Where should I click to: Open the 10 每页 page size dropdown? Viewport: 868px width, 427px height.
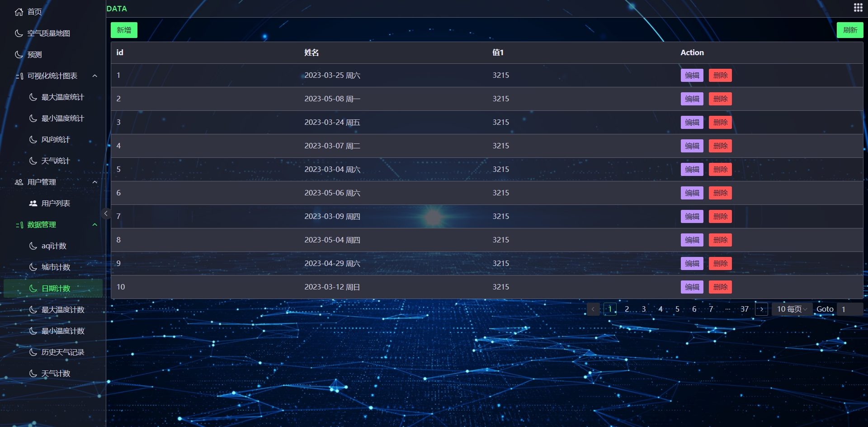[x=791, y=309]
